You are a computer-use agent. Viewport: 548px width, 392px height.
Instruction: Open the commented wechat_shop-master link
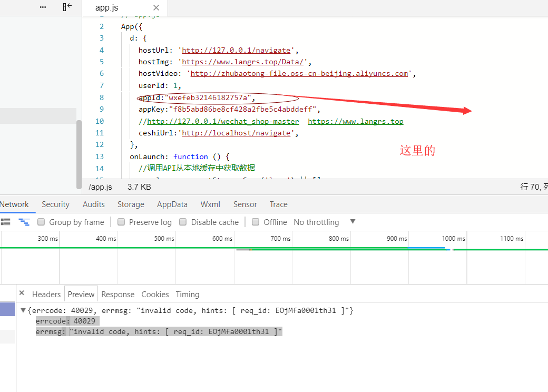(x=223, y=122)
